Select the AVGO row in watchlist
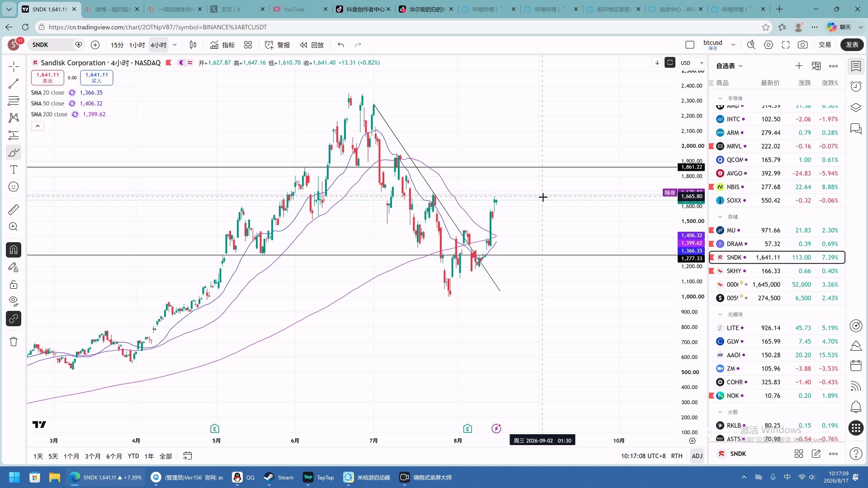868x488 pixels. click(777, 174)
